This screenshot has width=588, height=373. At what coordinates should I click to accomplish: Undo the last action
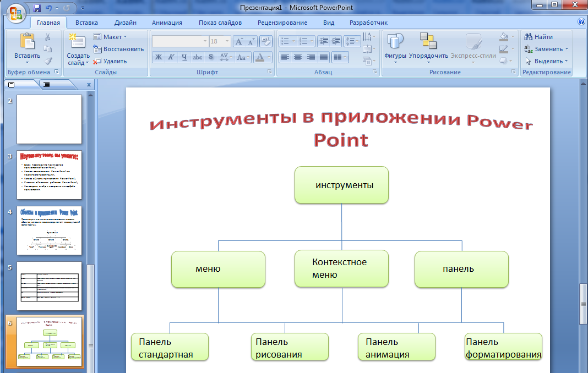pyautogui.click(x=49, y=8)
